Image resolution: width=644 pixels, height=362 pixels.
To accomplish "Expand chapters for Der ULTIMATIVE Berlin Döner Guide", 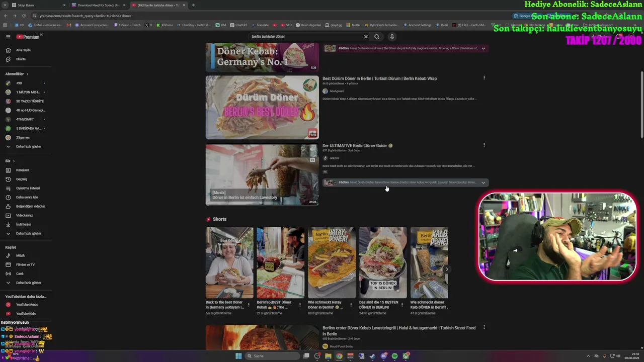I will click(x=483, y=183).
